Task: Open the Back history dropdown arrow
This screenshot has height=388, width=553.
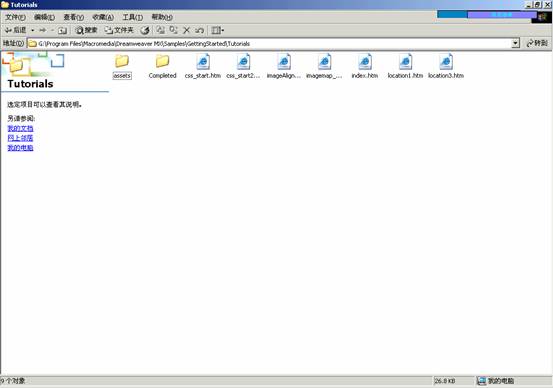Action: pyautogui.click(x=33, y=30)
